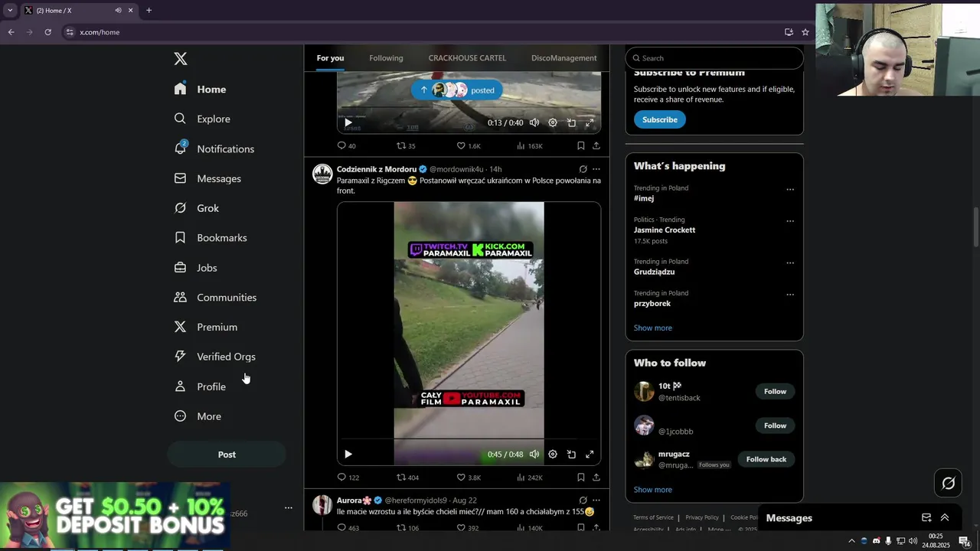The height and width of the screenshot is (551, 980).
Task: Reply to the post with 40 replies
Action: click(x=346, y=145)
